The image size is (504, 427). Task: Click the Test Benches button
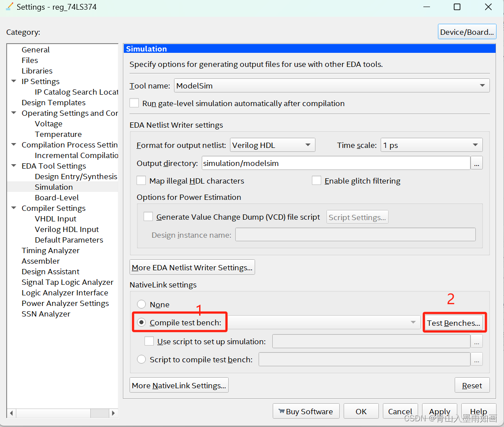(x=453, y=323)
